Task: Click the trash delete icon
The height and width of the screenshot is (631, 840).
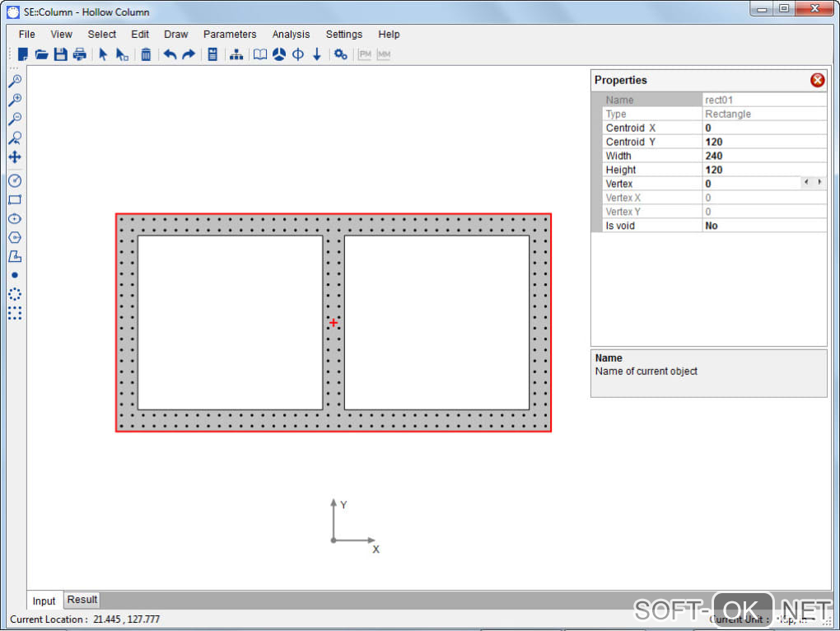Action: (x=146, y=54)
